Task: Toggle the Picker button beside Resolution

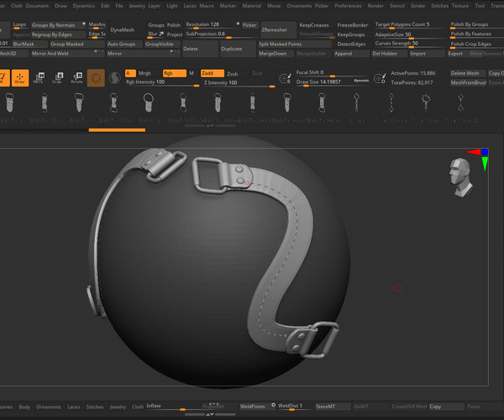Action: pos(249,25)
